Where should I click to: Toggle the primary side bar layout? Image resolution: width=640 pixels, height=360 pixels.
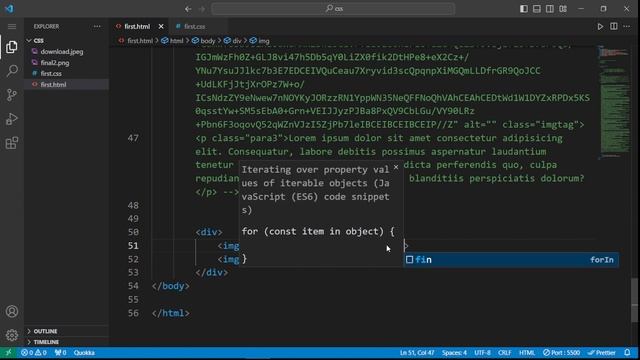pos(524,9)
